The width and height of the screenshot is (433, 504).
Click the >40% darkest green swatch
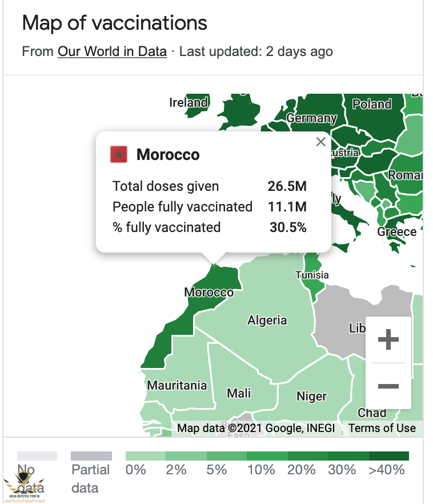click(388, 456)
